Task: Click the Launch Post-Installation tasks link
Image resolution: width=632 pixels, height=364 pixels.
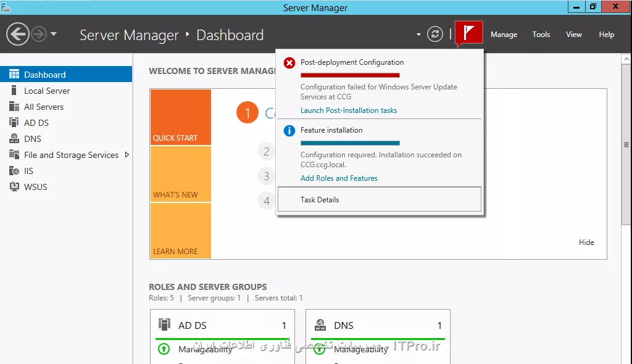Action: [x=349, y=110]
